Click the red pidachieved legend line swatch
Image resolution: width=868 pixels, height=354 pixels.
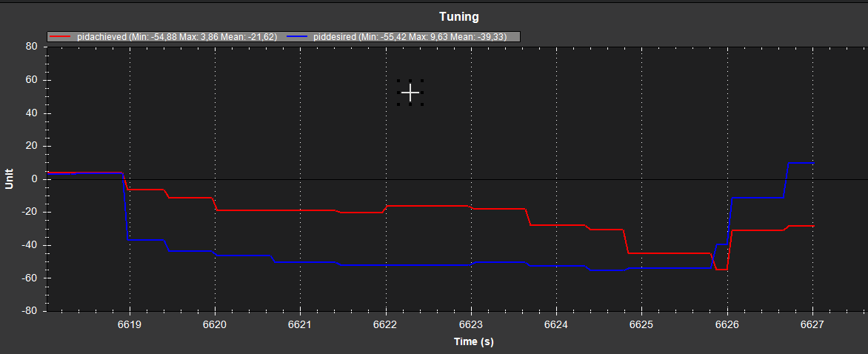61,36
